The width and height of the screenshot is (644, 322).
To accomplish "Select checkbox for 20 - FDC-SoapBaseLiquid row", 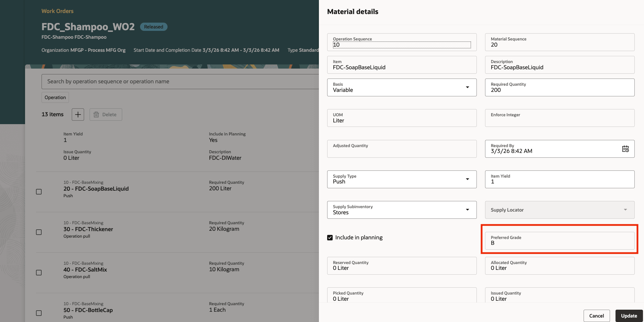I will pyautogui.click(x=39, y=192).
